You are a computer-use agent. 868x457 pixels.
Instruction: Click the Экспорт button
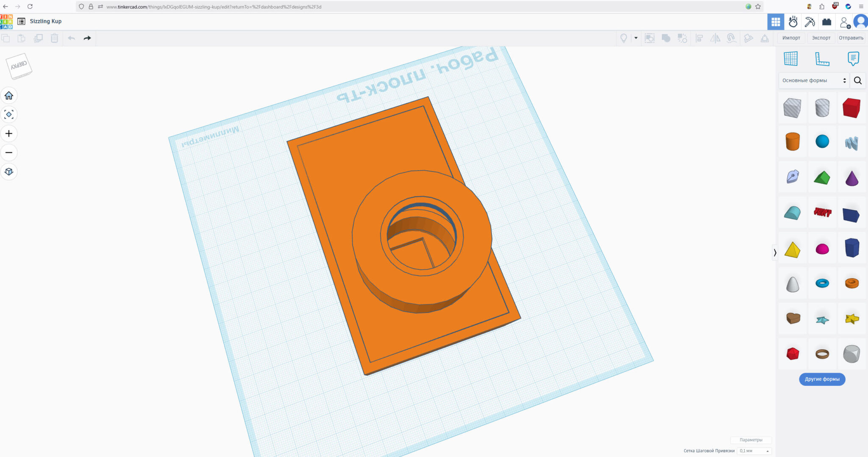point(821,38)
